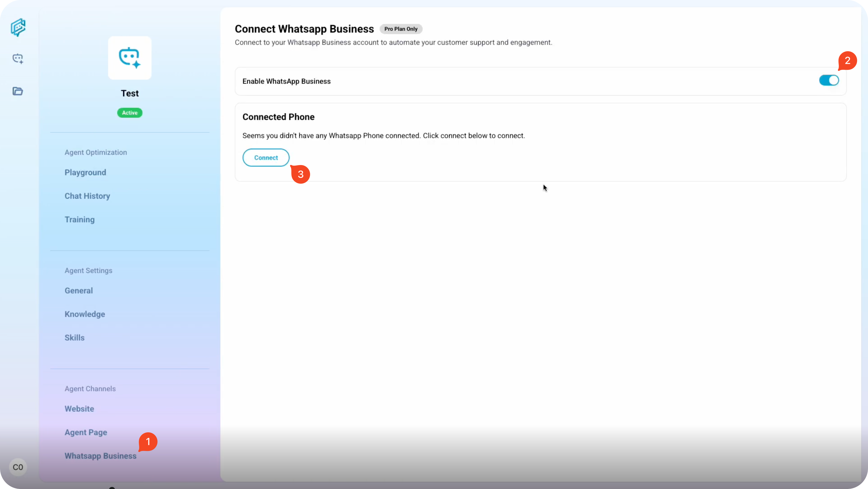Image resolution: width=868 pixels, height=489 pixels.
Task: Click the app logo icon
Action: 18,27
